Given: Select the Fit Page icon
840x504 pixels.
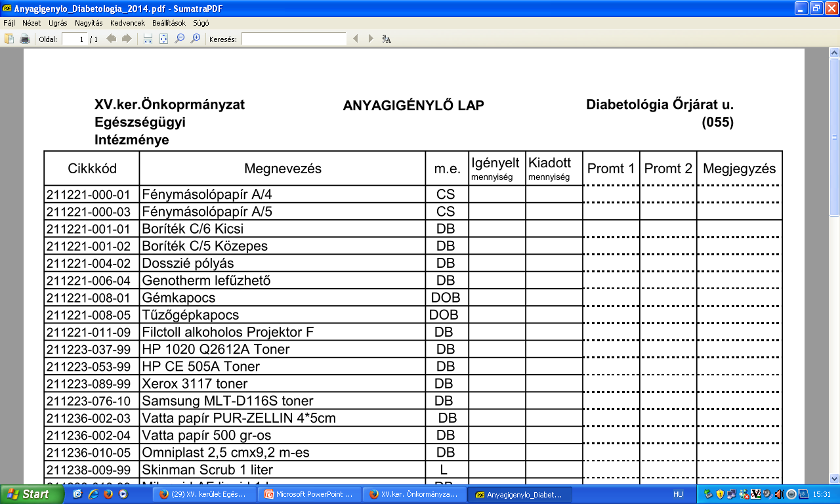Looking at the screenshot, I should tap(163, 39).
